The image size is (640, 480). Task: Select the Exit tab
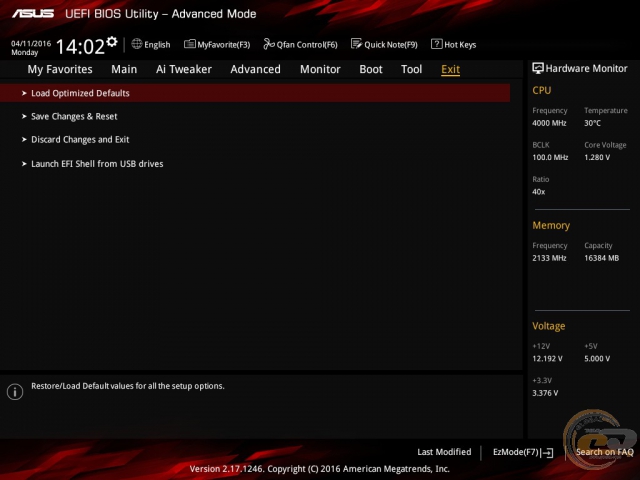coord(451,69)
